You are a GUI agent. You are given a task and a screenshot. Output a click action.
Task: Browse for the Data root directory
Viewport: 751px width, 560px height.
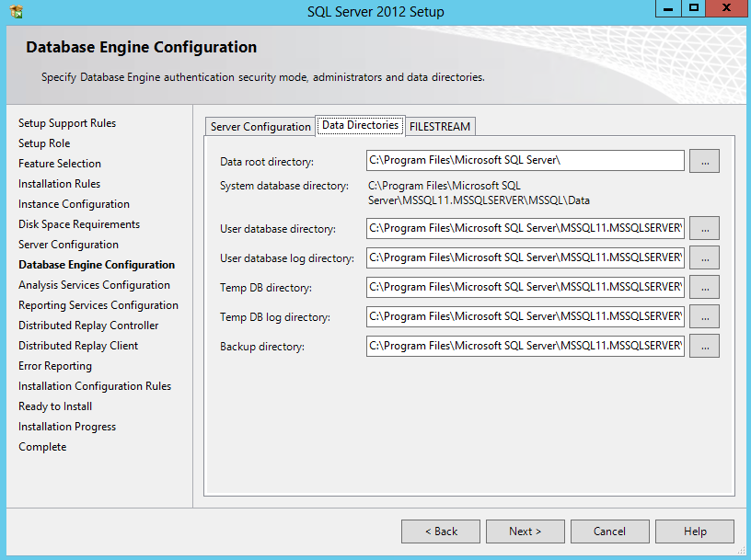(705, 161)
